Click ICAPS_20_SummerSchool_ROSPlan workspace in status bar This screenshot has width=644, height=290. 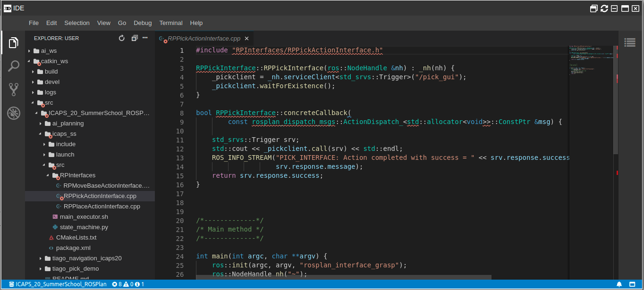[x=58, y=284]
